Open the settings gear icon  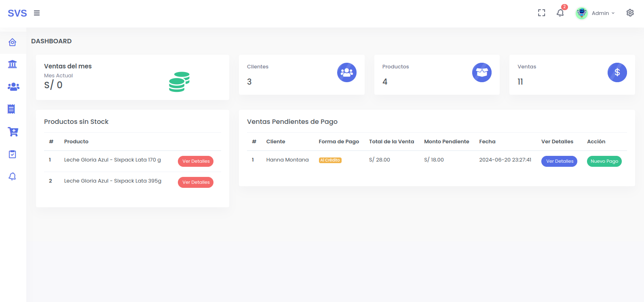[630, 13]
